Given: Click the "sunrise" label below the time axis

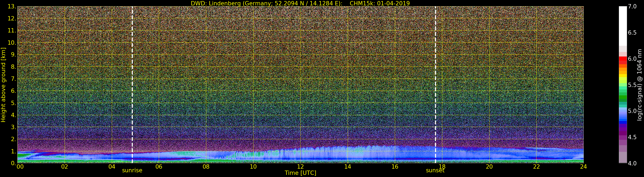Looking at the screenshot, I should 132,171.
